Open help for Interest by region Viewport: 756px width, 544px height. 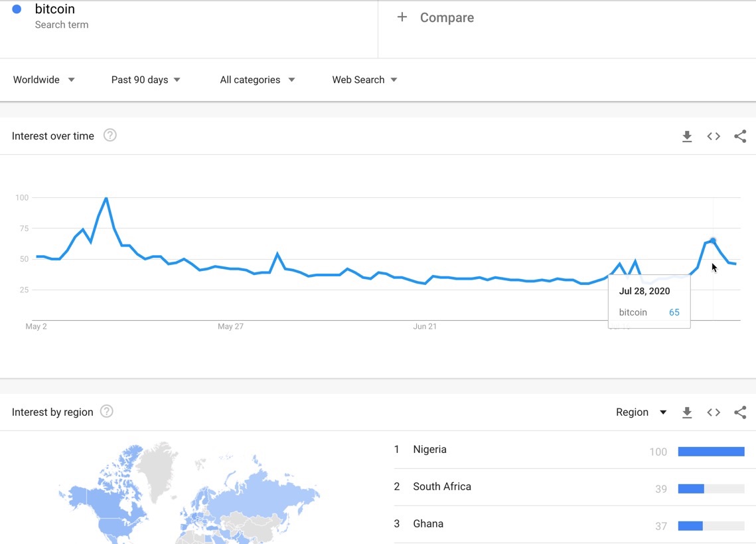[107, 411]
